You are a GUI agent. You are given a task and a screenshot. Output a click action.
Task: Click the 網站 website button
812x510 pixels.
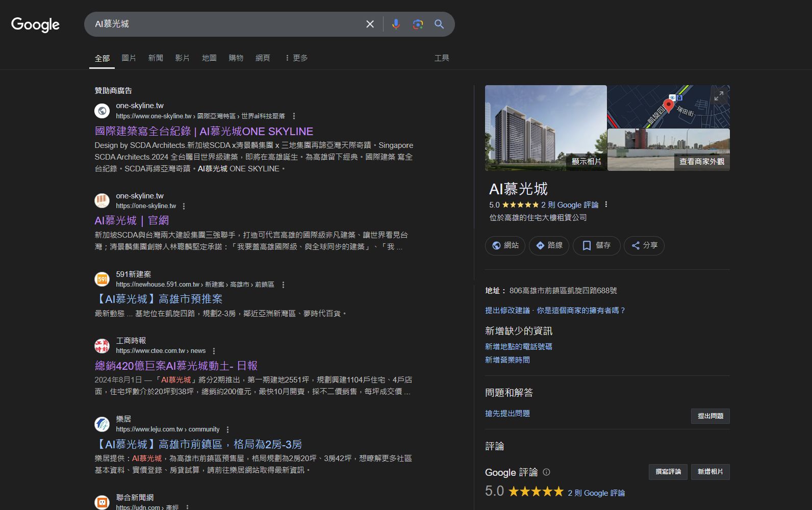[505, 246]
